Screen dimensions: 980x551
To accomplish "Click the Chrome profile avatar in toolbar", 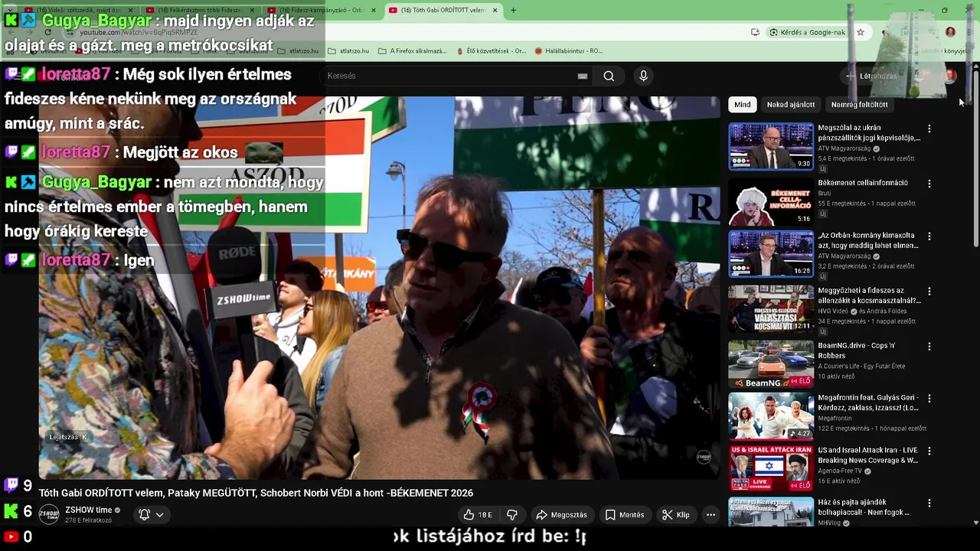I will click(x=950, y=32).
